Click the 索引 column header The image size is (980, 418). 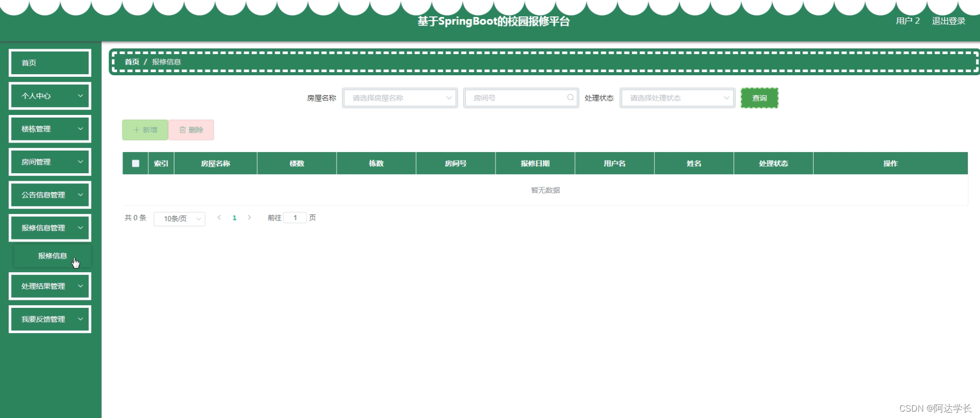161,163
